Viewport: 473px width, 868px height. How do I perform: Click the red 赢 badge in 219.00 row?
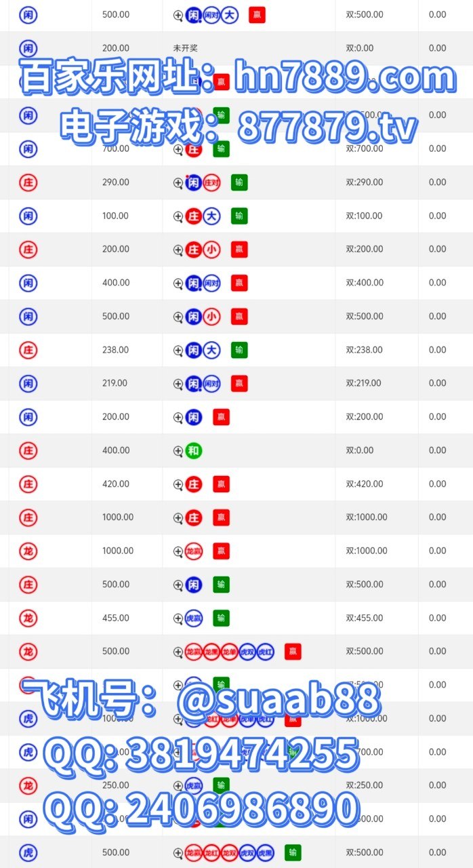tap(239, 384)
